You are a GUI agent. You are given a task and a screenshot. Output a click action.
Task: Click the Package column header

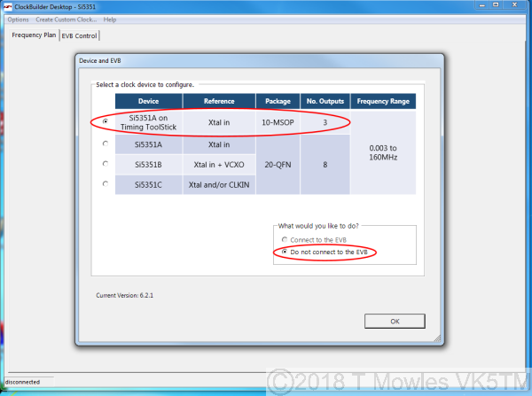(x=278, y=101)
